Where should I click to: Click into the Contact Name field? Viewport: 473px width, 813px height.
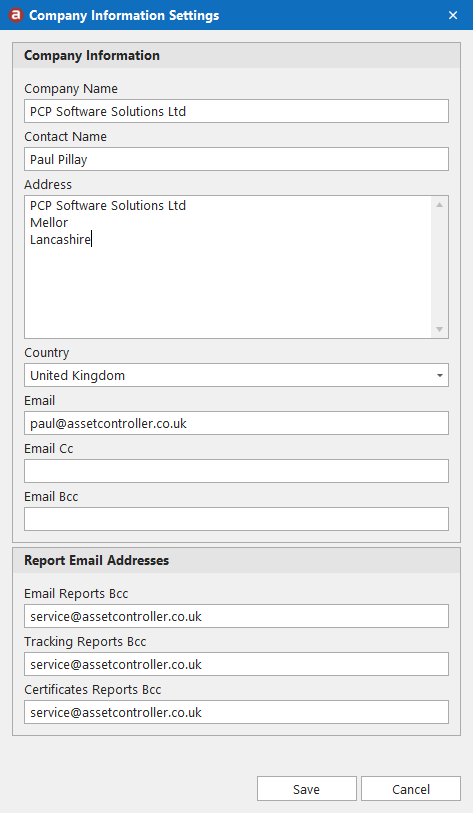(x=236, y=159)
